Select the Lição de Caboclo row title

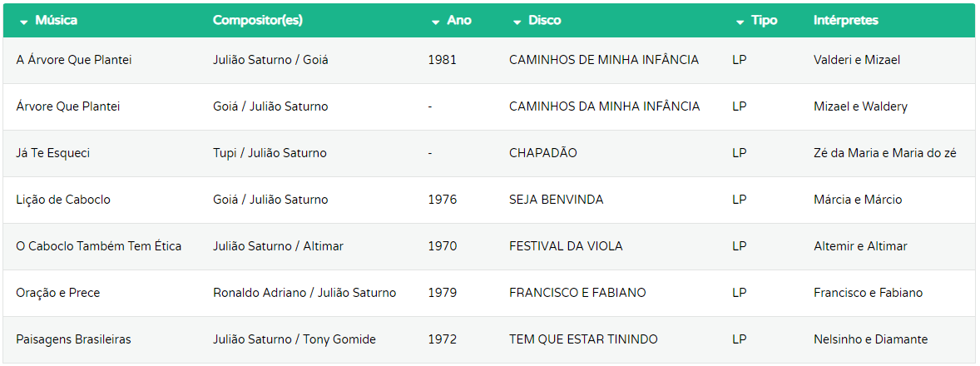coord(63,200)
